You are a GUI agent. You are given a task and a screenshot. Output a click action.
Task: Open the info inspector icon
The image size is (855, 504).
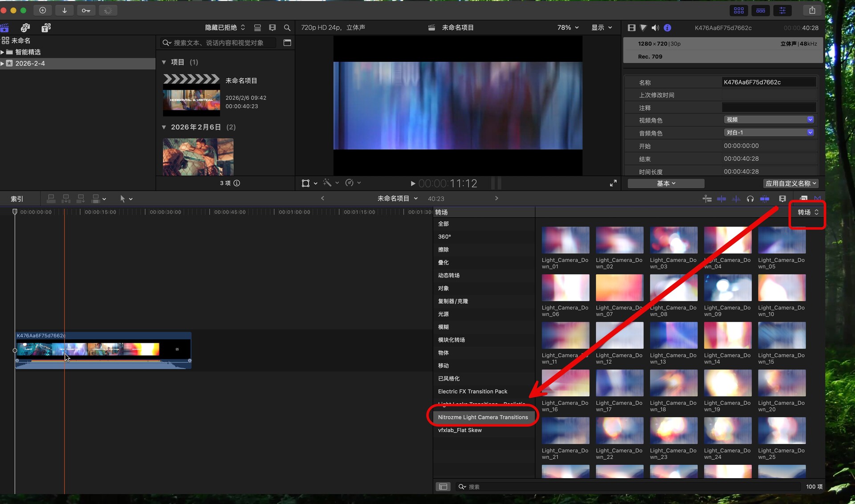667,28
